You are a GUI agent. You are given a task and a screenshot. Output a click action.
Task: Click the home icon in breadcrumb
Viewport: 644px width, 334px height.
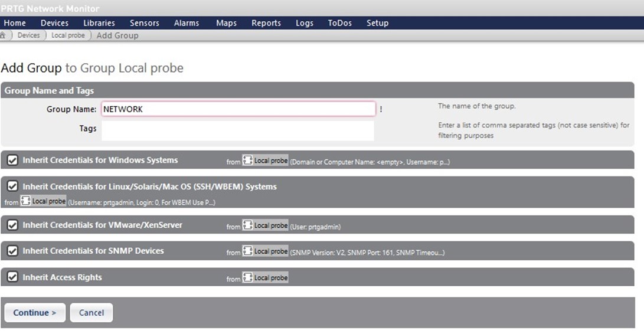pos(3,35)
